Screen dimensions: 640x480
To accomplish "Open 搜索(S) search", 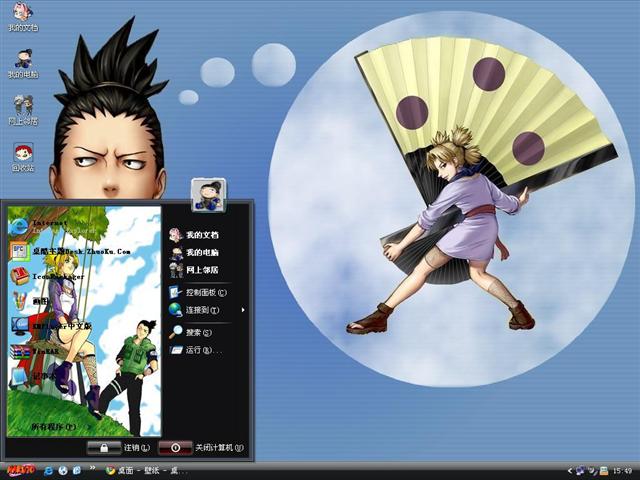I will (191, 332).
